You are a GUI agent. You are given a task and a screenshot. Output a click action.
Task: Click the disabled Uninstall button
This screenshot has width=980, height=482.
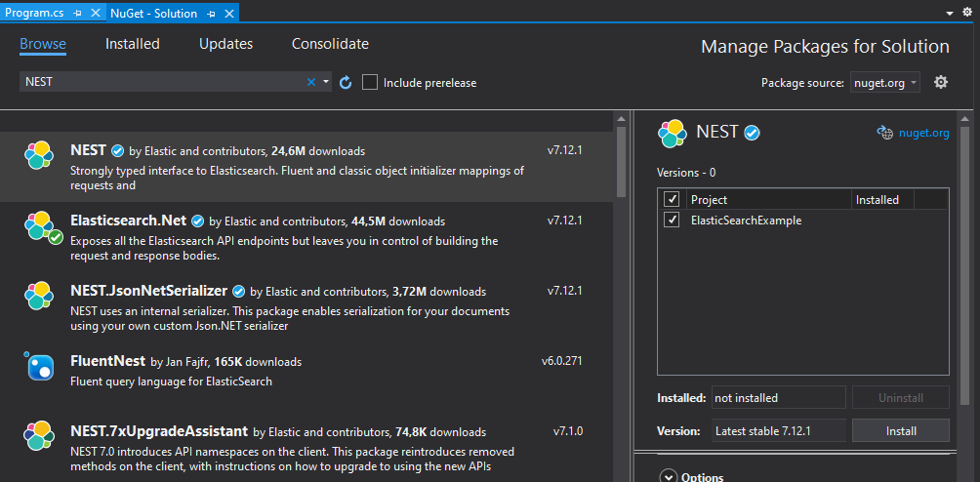[901, 398]
